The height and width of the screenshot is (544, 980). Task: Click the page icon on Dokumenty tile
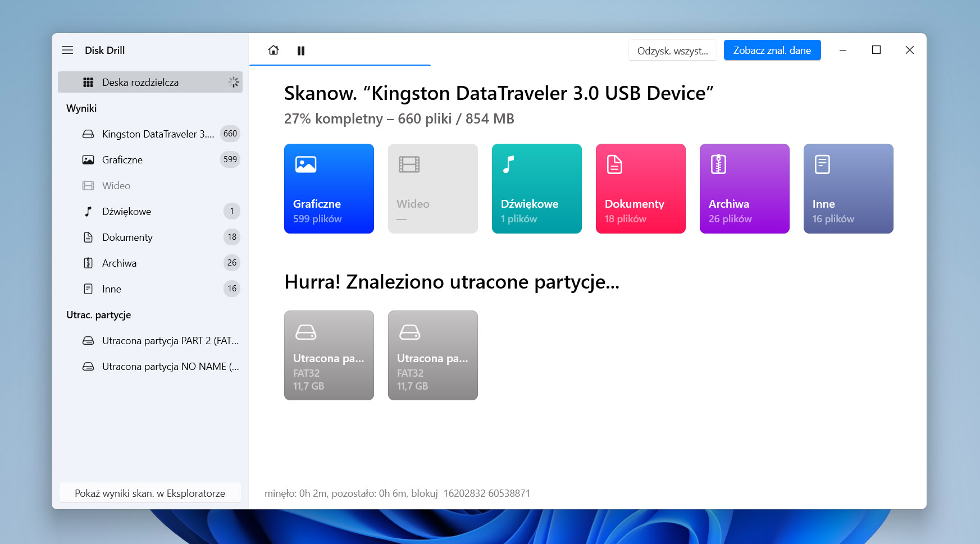coord(615,164)
